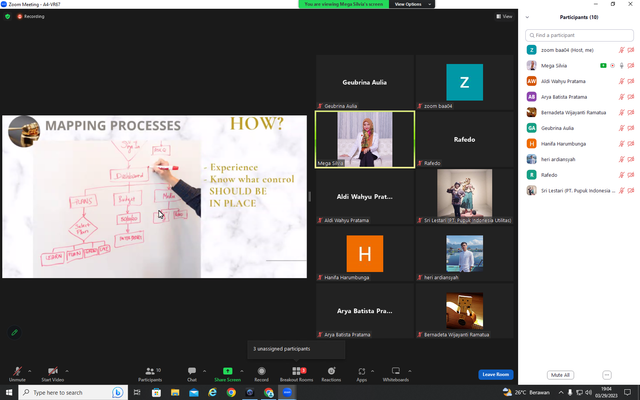Show hidden system tray icons
Image resolution: width=640 pixels, height=400 pixels.
[x=561, y=392]
